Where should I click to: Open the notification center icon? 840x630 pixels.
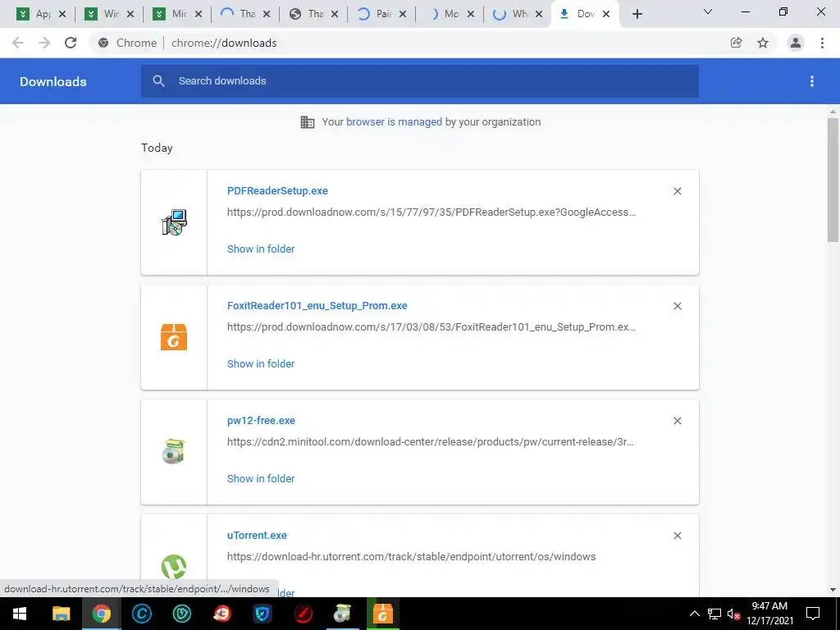tap(813, 614)
